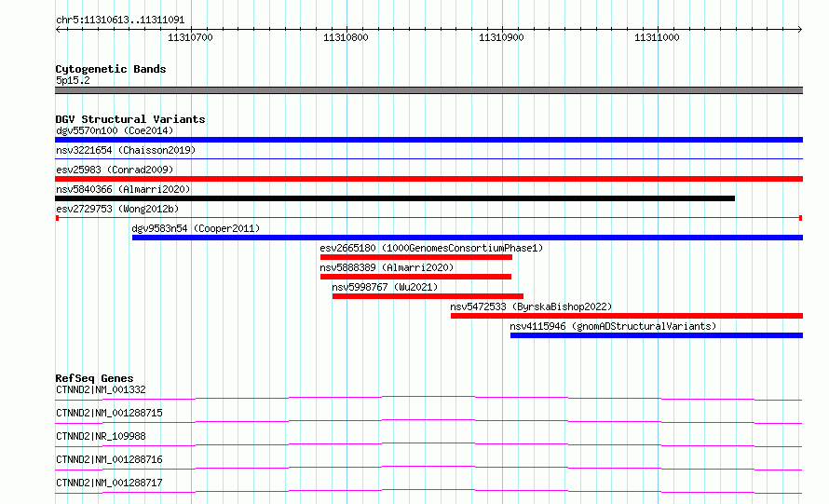Click the 11310800 ruler position

point(346,37)
